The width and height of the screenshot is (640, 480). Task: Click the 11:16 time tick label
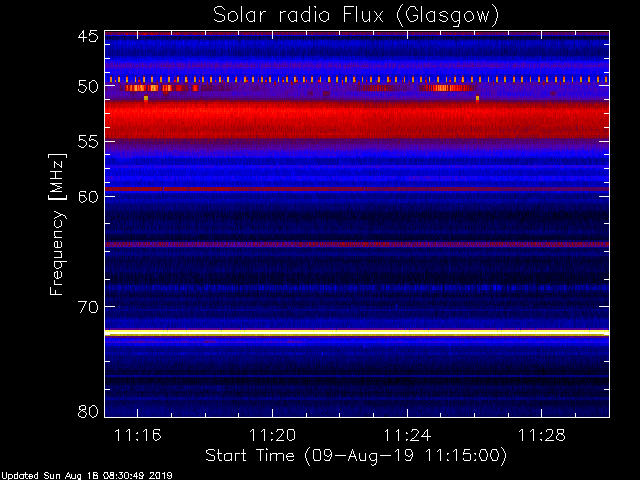[138, 435]
